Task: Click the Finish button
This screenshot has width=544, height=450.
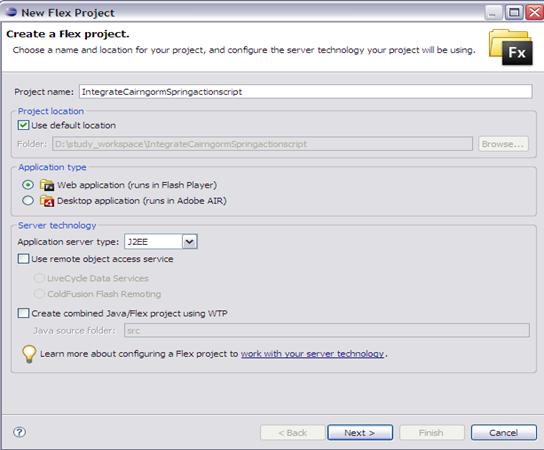Action: [x=432, y=433]
